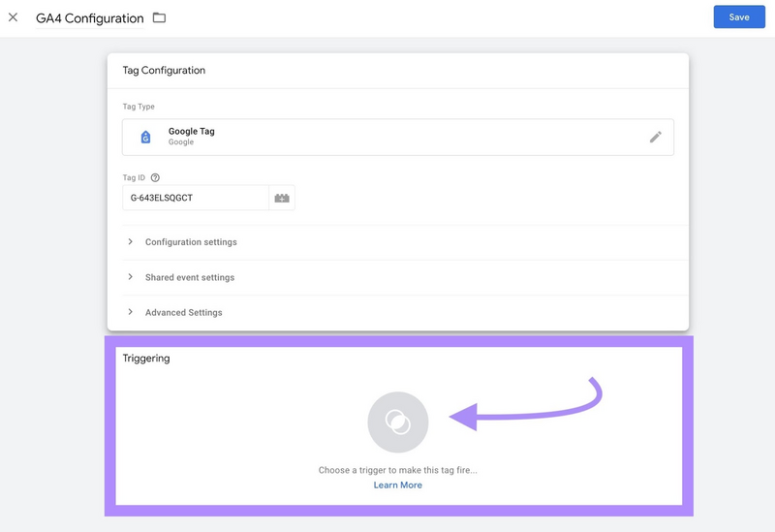Edit tag type using the pencil icon

click(x=656, y=137)
